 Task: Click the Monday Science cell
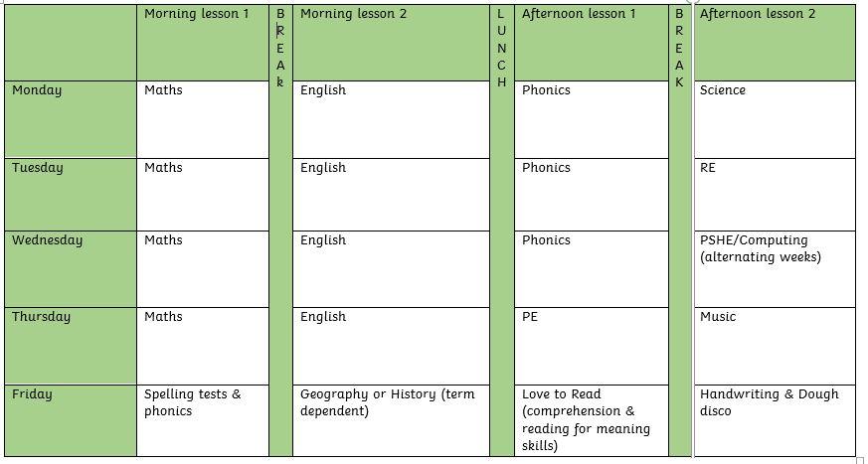[775, 119]
